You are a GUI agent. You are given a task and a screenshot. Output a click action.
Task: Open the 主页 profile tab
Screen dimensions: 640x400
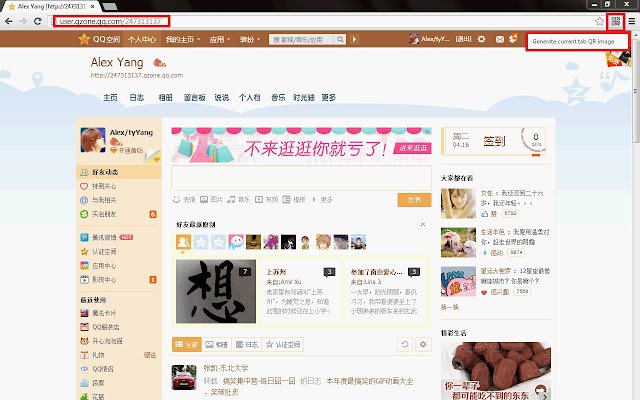click(x=110, y=98)
